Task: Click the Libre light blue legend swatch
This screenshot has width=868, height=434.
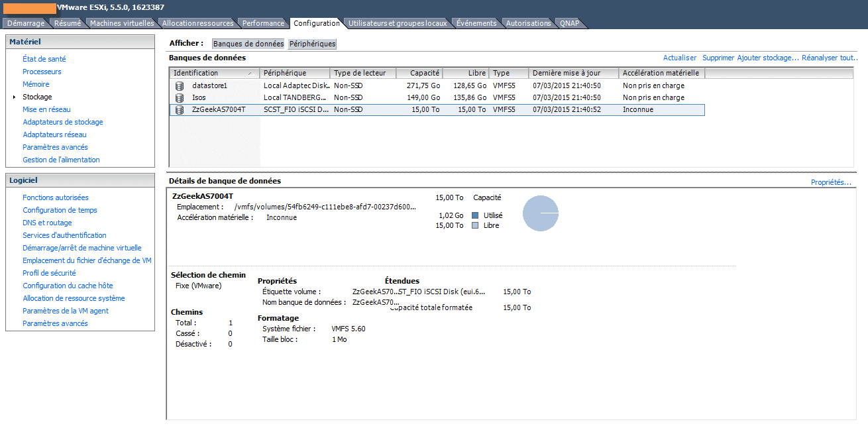Action: click(475, 225)
